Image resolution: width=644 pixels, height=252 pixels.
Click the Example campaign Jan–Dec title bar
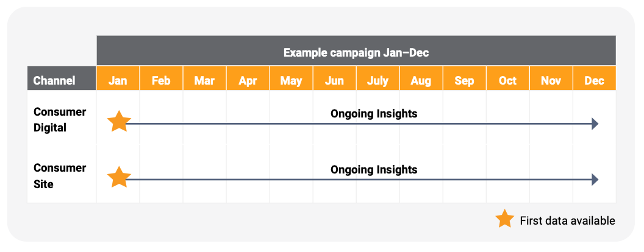pyautogui.click(x=356, y=53)
